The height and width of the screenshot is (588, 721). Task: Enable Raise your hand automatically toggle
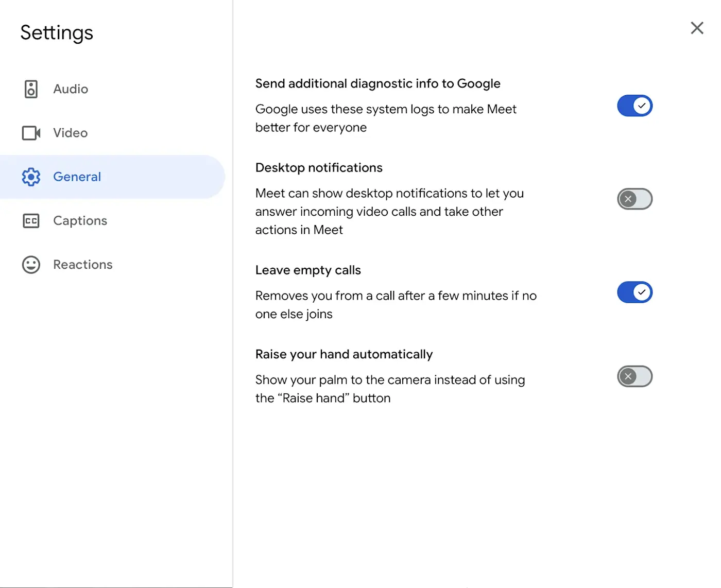point(634,376)
